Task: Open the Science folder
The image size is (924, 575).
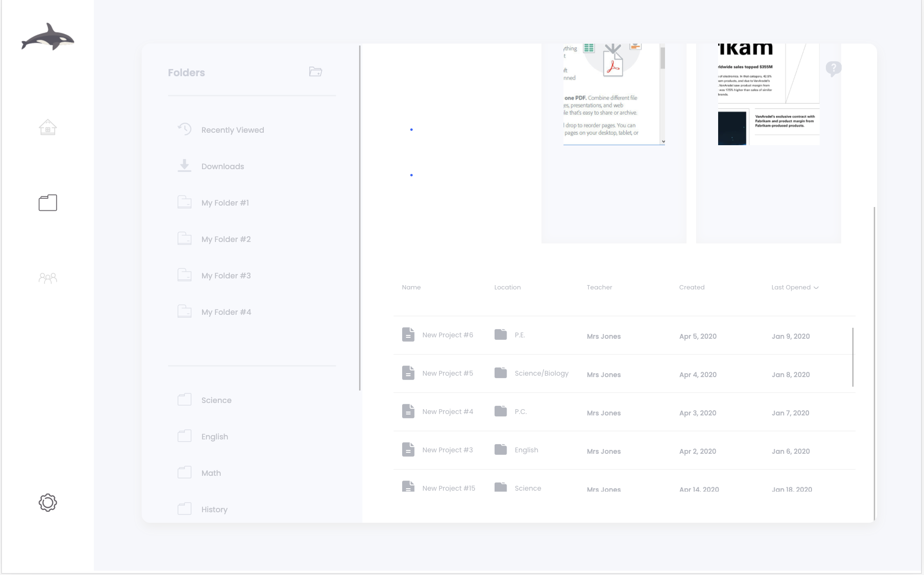Action: click(216, 400)
